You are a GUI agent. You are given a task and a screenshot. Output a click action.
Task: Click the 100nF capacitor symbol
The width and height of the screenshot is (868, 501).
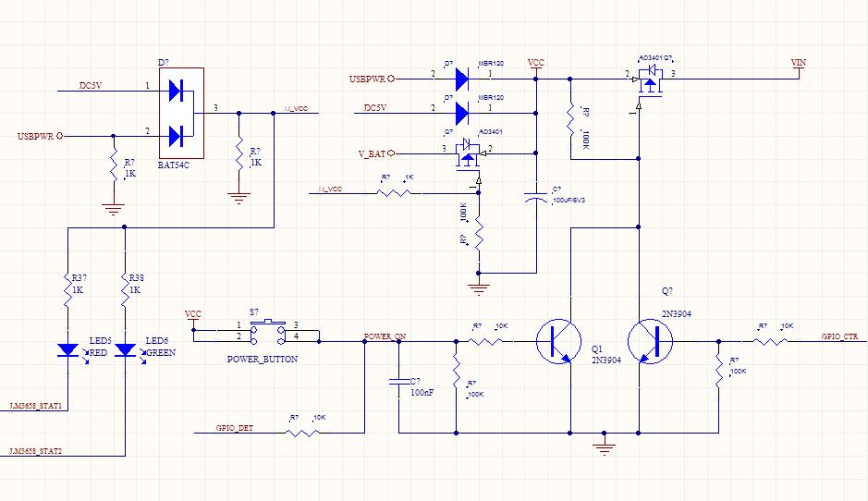click(x=398, y=380)
